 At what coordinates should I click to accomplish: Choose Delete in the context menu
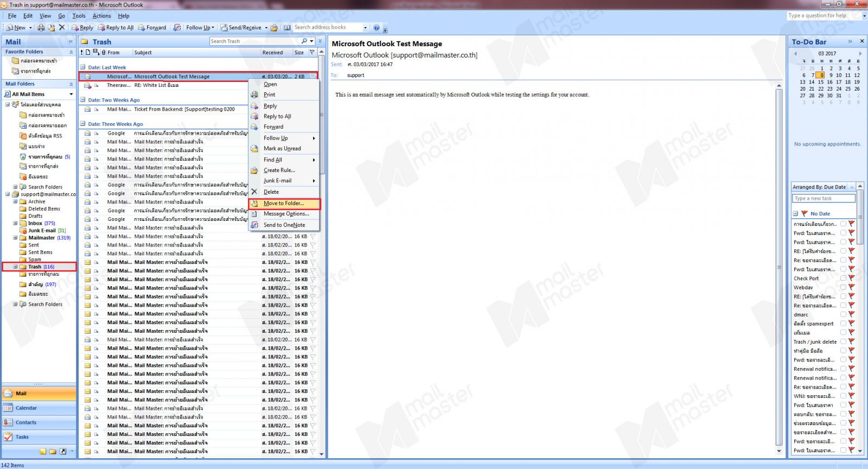284,192
